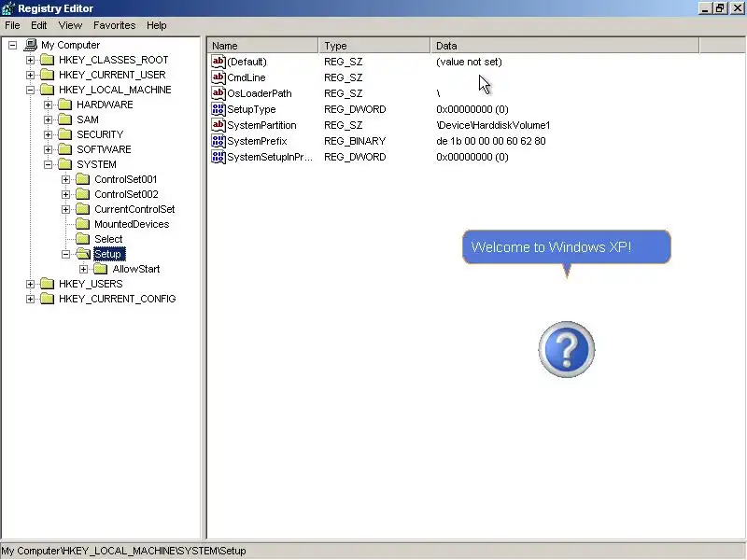747x560 pixels.
Task: Click the SAM folder icon
Action: [x=64, y=119]
